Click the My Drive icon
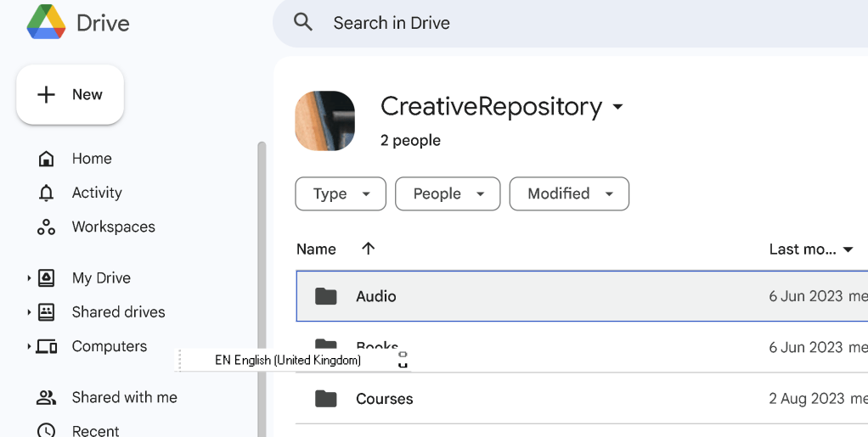 46,277
